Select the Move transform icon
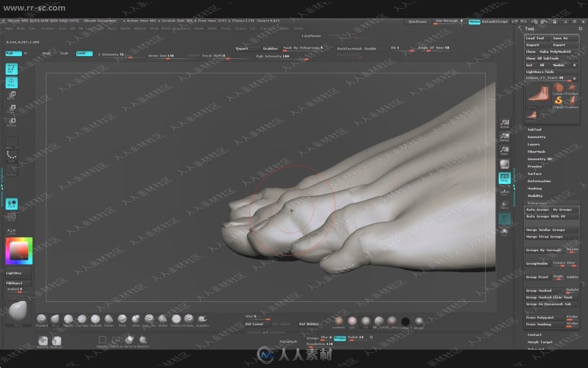The width and height of the screenshot is (588, 368). (x=11, y=96)
